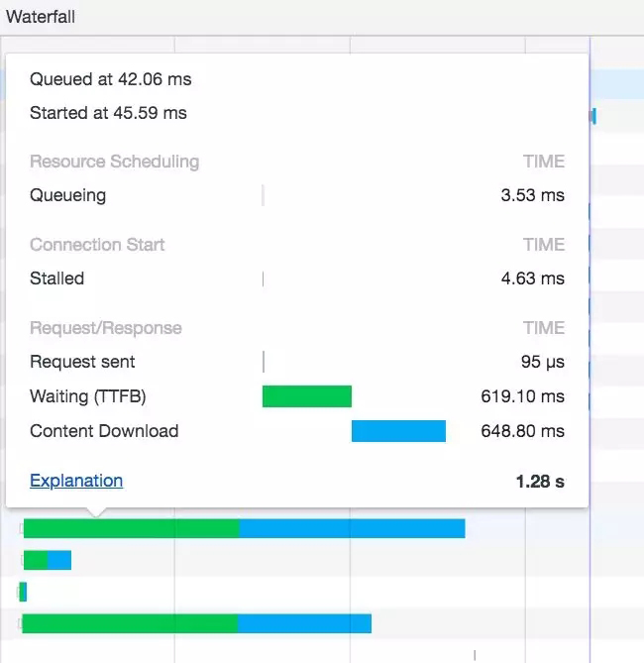Click the tiny third waterfall request bar
The image size is (644, 663).
[x=23, y=592]
